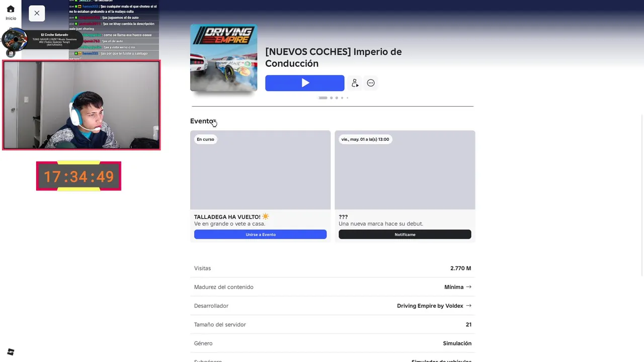Click the Desarrollador label
The height and width of the screenshot is (362, 644).
211,306
